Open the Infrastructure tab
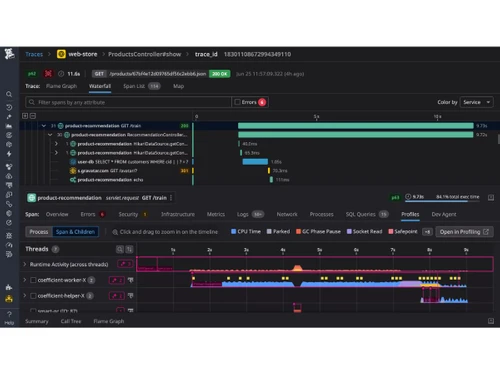Screen dimensions: 500x375 (x=178, y=214)
